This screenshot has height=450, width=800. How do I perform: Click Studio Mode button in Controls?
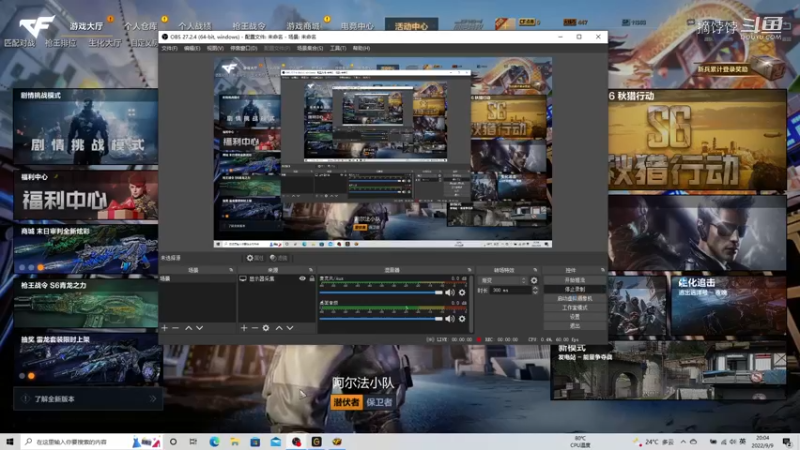(574, 308)
